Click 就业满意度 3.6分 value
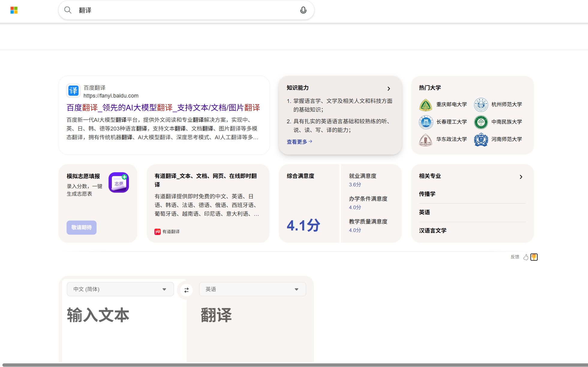 (x=355, y=185)
